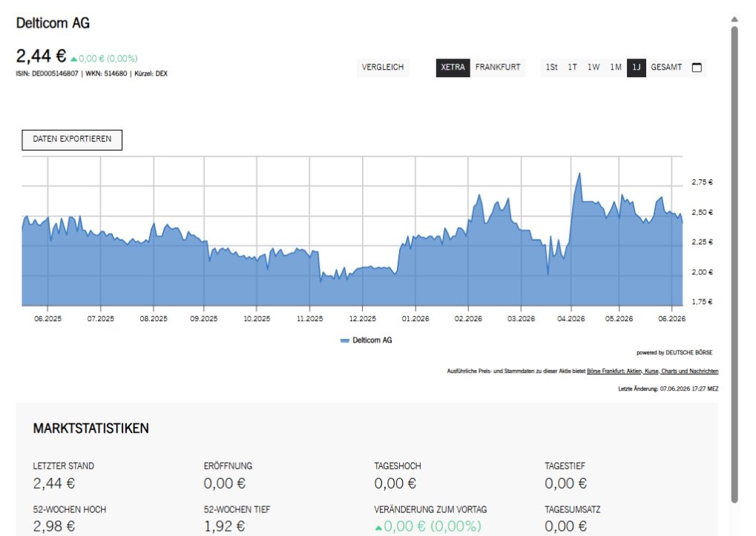This screenshot has width=756, height=536.
Task: Click the TAGESTIEF value 0,00 €
Action: pos(566,483)
